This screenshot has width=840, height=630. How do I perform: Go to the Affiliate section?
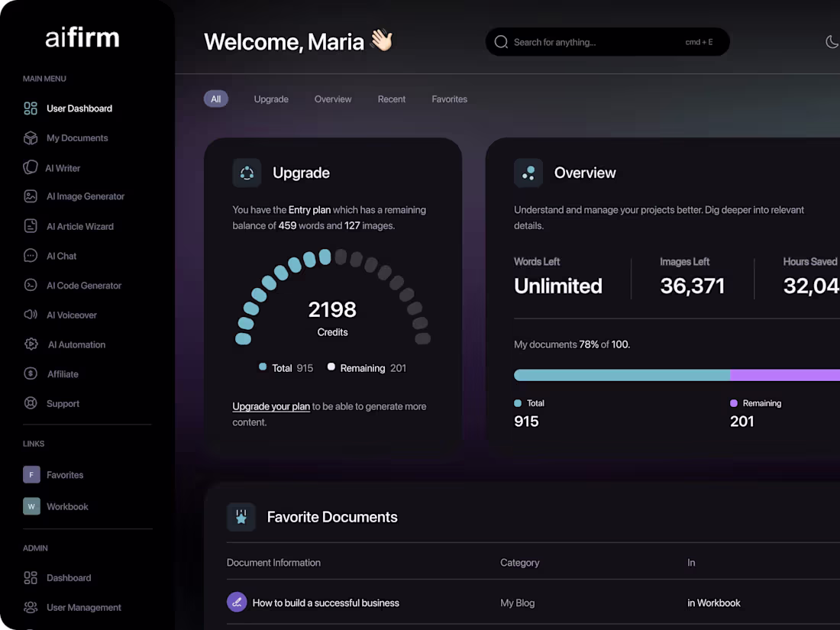coord(61,373)
